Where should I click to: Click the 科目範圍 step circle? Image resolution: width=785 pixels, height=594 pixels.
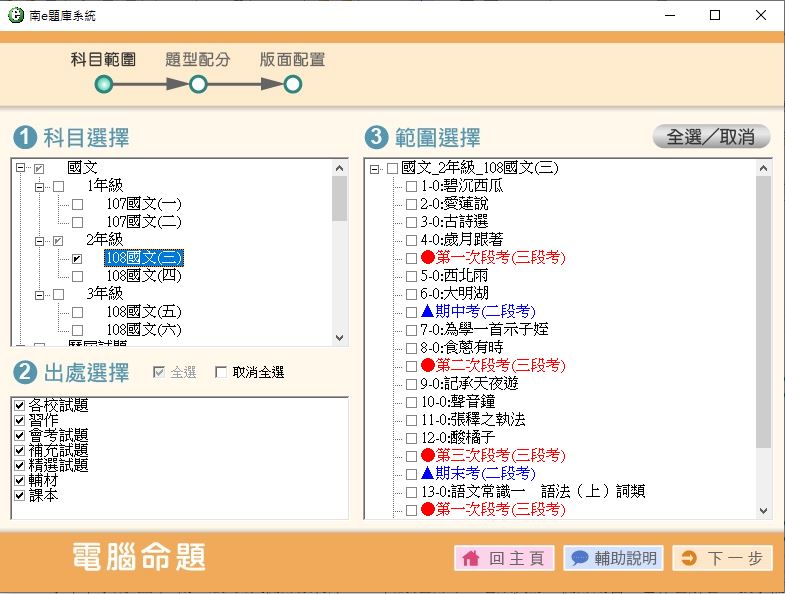click(103, 85)
